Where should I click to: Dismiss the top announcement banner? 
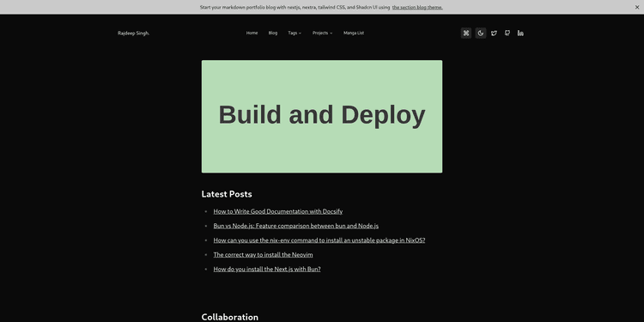[x=637, y=7]
